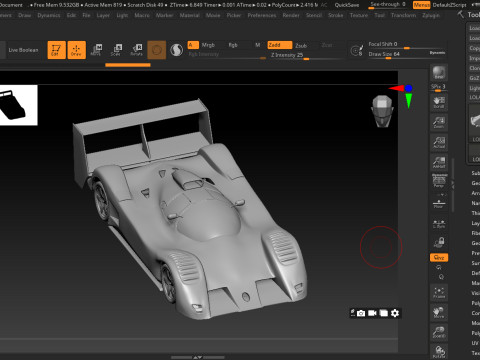Click the gizmo target icon beside Focal Shift
This screenshot has height=360, width=480.
[x=357, y=50]
